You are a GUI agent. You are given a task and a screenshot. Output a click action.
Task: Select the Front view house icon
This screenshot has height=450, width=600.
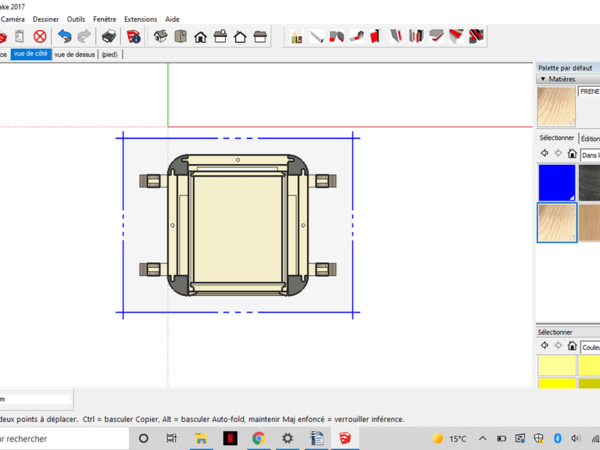200,37
